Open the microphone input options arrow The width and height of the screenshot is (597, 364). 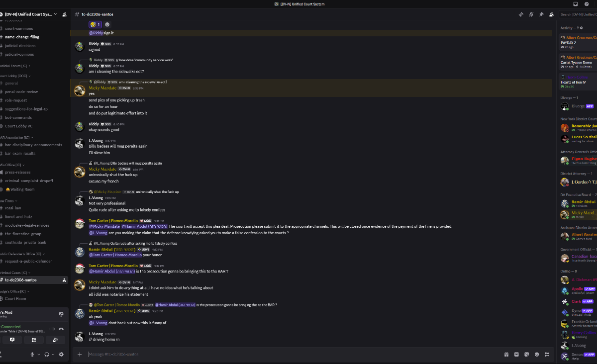pyautogui.click(x=39, y=354)
